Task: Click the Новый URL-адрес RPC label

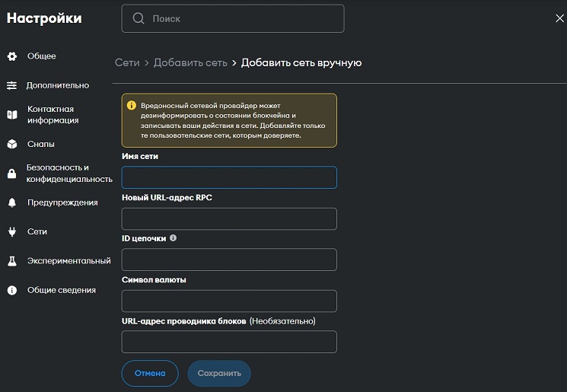Action: pos(167,197)
